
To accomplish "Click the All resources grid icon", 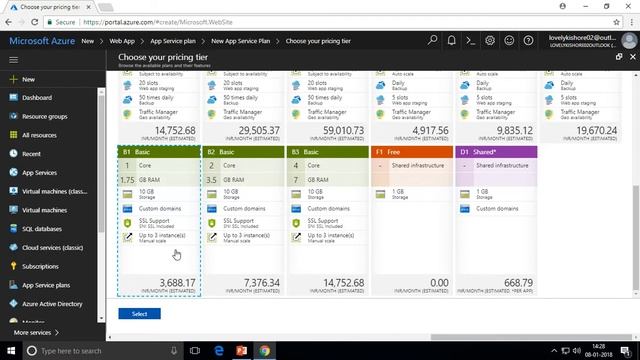I will (x=13, y=135).
